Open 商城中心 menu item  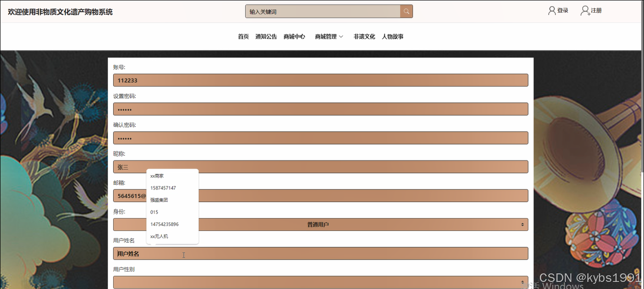pos(294,36)
